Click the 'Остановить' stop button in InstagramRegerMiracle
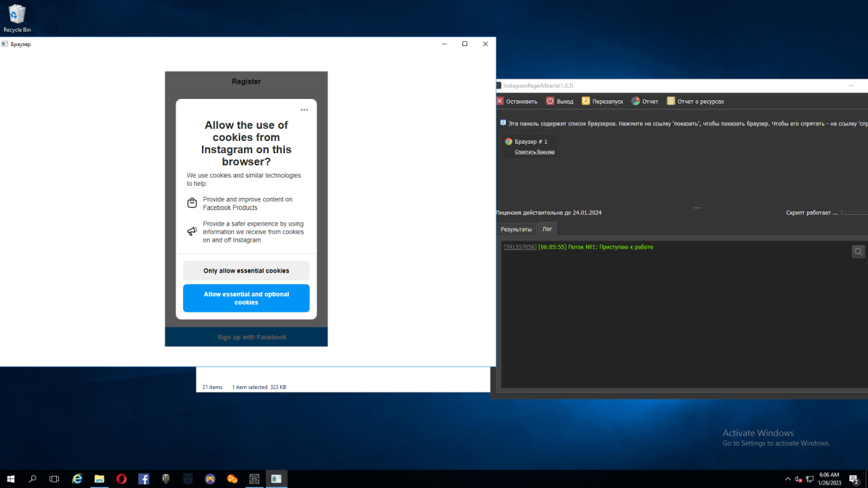Image resolution: width=868 pixels, height=488 pixels. (x=517, y=102)
